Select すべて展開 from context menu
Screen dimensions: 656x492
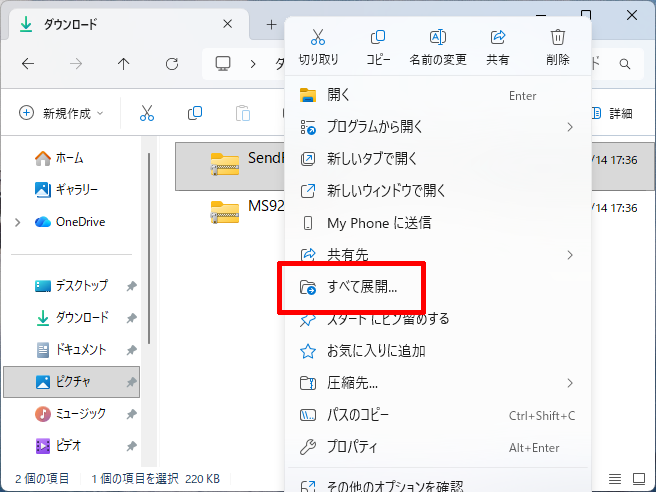tap(362, 287)
